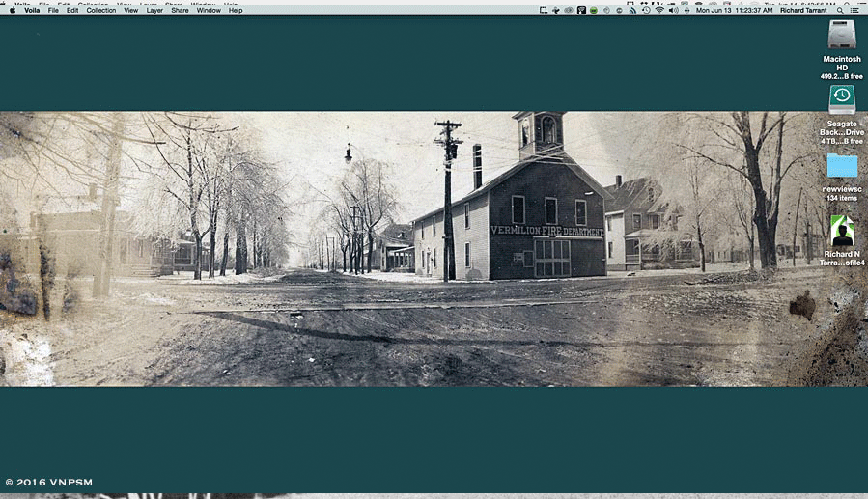Open the View menu
The width and height of the screenshot is (868, 499).
130,10
